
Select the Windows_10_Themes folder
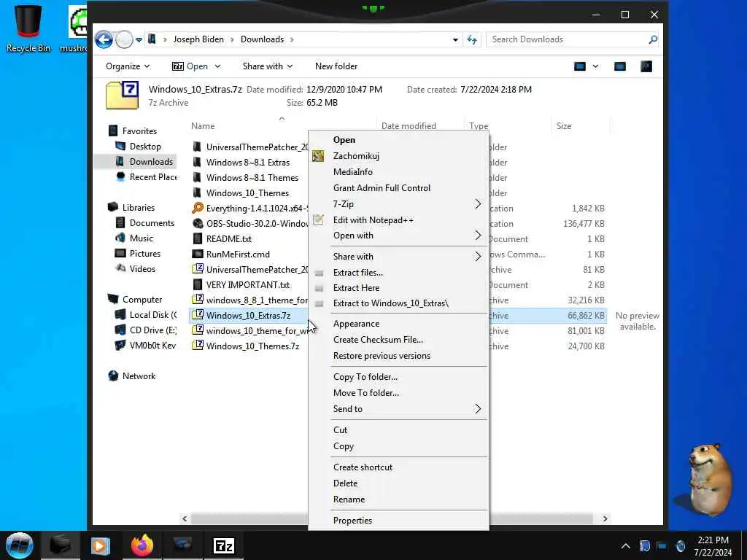[247, 192]
